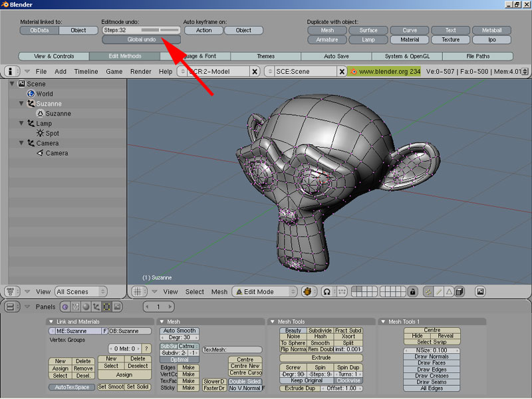Select face select mode triangle icon

[449, 292]
